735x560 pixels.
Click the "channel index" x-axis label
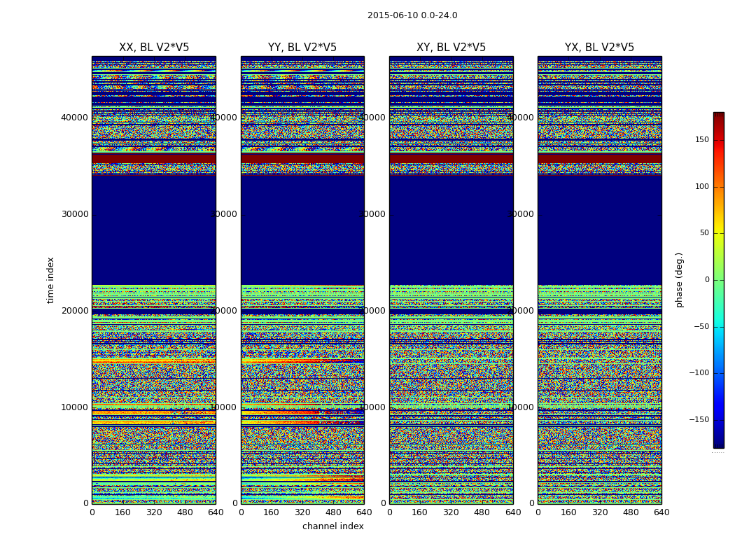[x=333, y=526]
